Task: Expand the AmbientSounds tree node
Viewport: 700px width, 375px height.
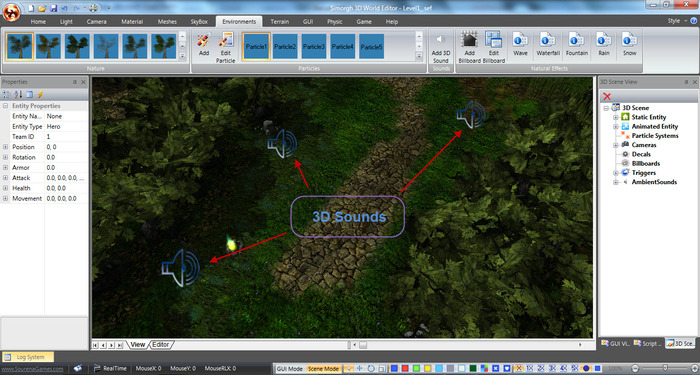Action: [x=616, y=182]
